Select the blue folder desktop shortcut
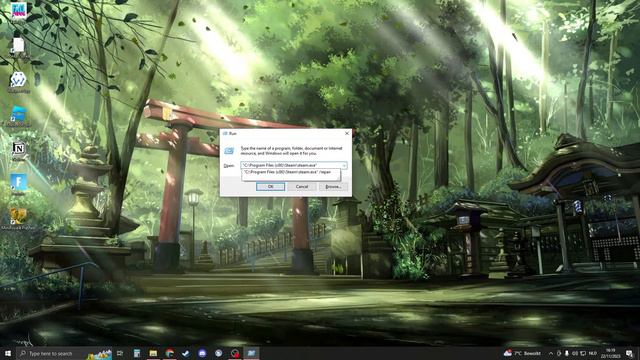Viewport: 640px width, 360px height. pos(18,116)
